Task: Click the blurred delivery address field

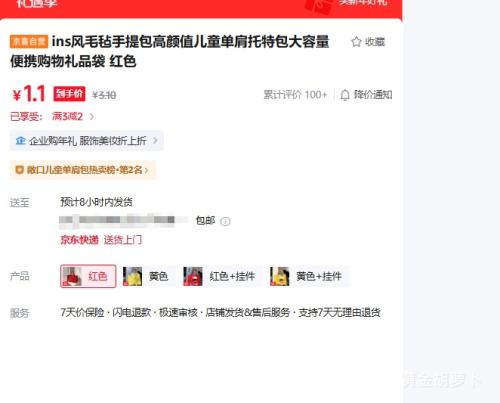Action: coord(123,220)
